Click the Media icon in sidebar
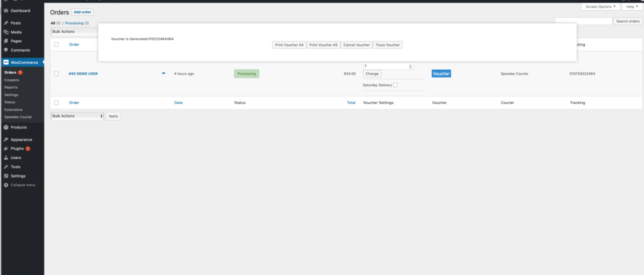644x275 pixels. [6, 32]
